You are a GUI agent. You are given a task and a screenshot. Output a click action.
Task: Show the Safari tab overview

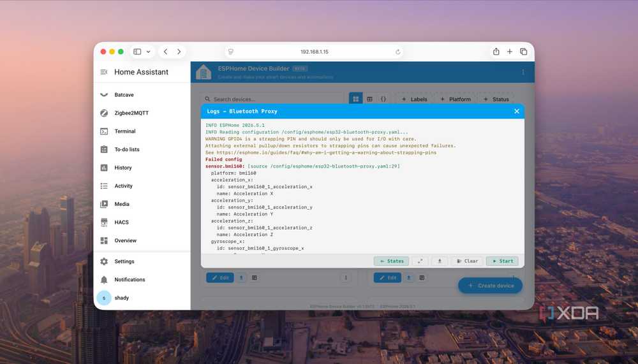click(x=524, y=52)
